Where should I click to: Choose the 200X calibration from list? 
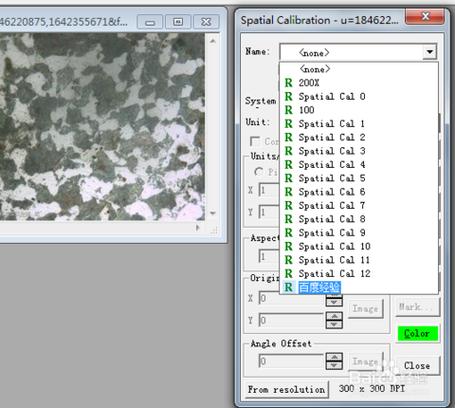click(309, 83)
